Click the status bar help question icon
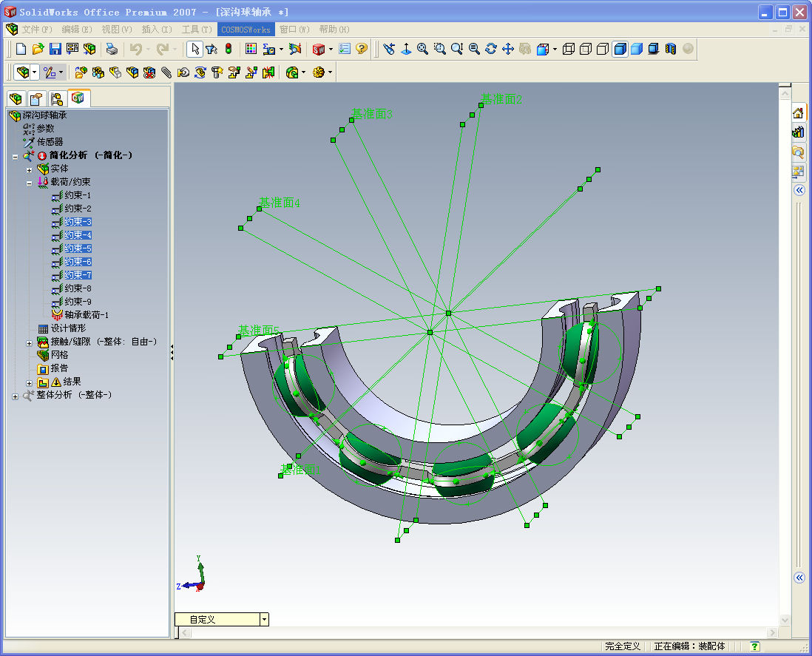The image size is (812, 656). point(754,646)
